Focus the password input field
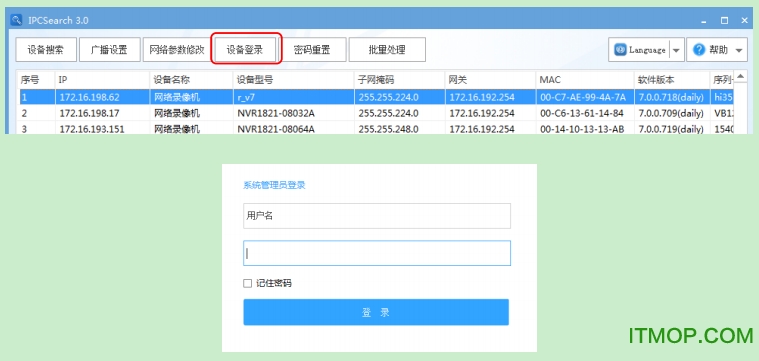 [377, 253]
